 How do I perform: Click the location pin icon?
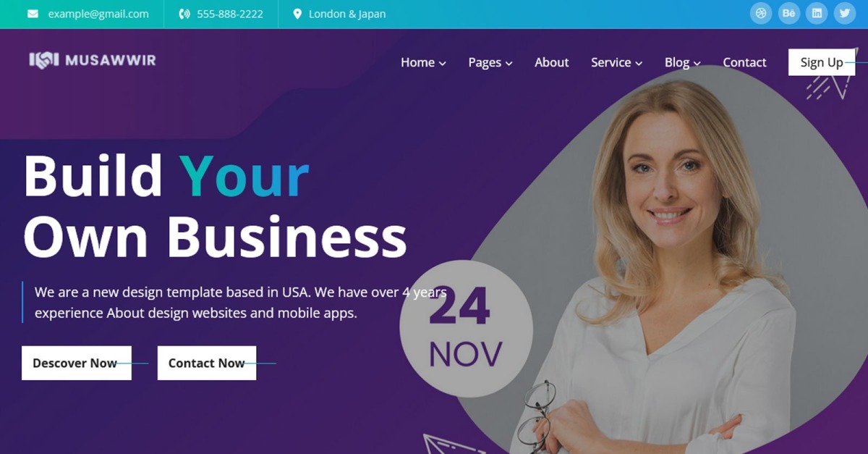click(x=297, y=14)
